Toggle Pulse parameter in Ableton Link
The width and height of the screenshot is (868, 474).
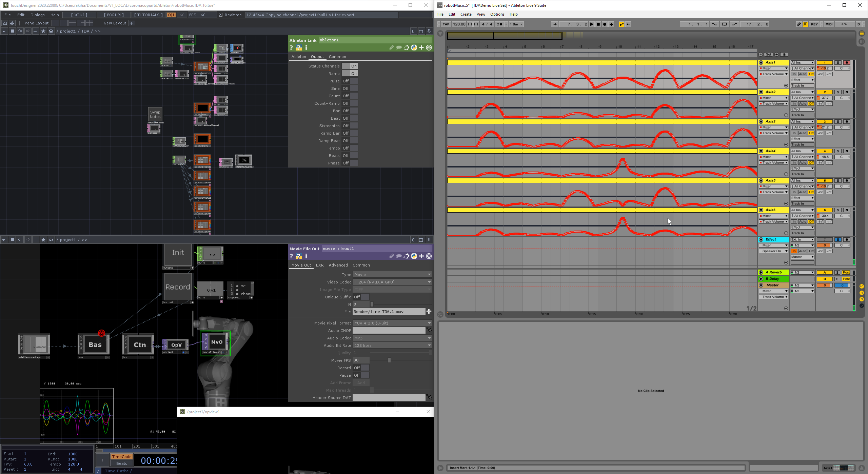click(350, 81)
